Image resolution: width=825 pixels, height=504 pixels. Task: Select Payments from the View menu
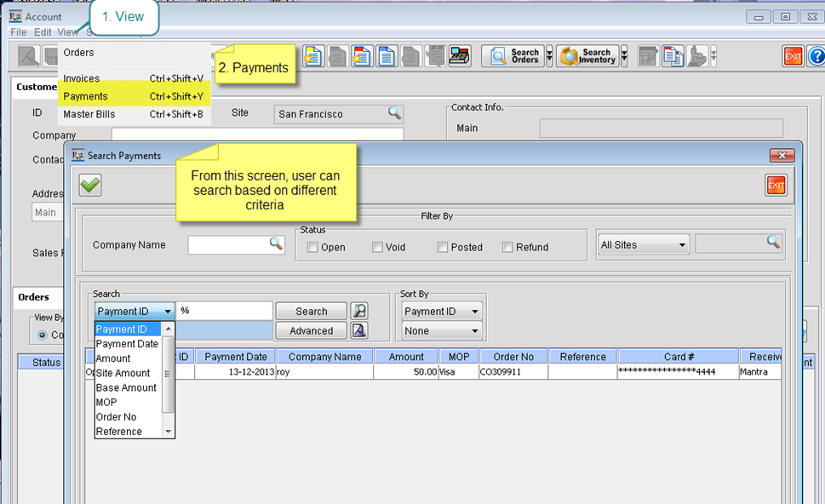[x=85, y=96]
